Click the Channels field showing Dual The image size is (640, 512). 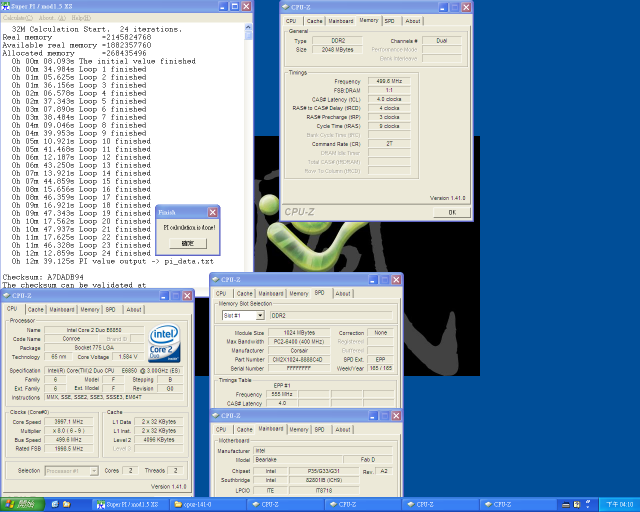[x=442, y=40]
